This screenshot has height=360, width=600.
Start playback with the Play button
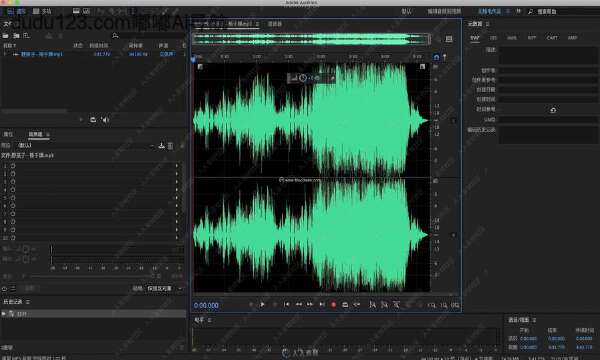(x=262, y=305)
